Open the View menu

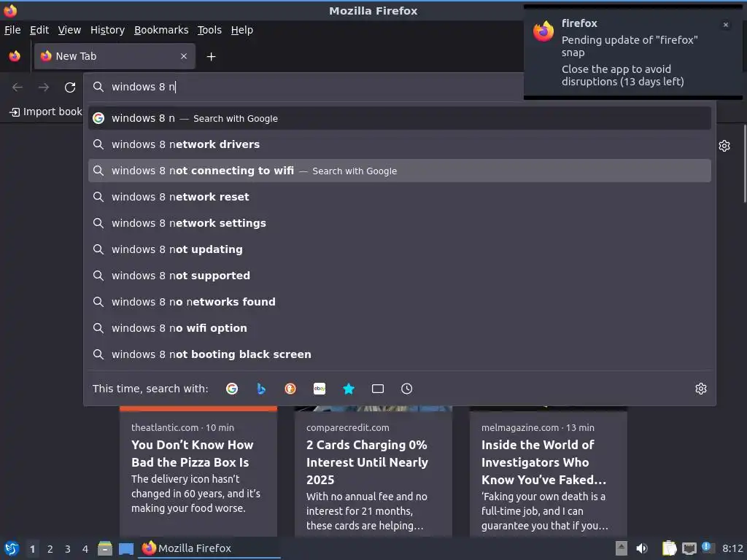point(69,30)
